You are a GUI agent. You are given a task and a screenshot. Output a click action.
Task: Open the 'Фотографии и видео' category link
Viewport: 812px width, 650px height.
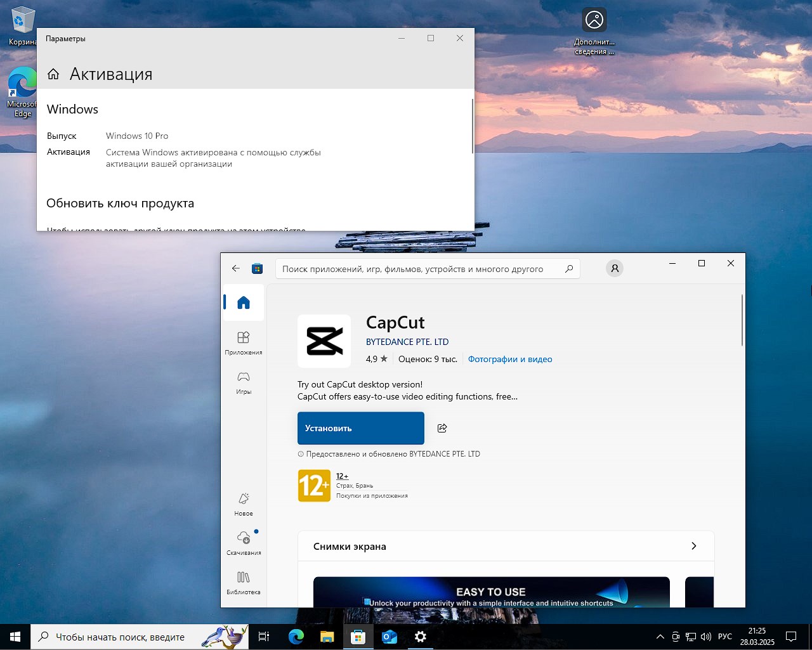[x=510, y=359]
